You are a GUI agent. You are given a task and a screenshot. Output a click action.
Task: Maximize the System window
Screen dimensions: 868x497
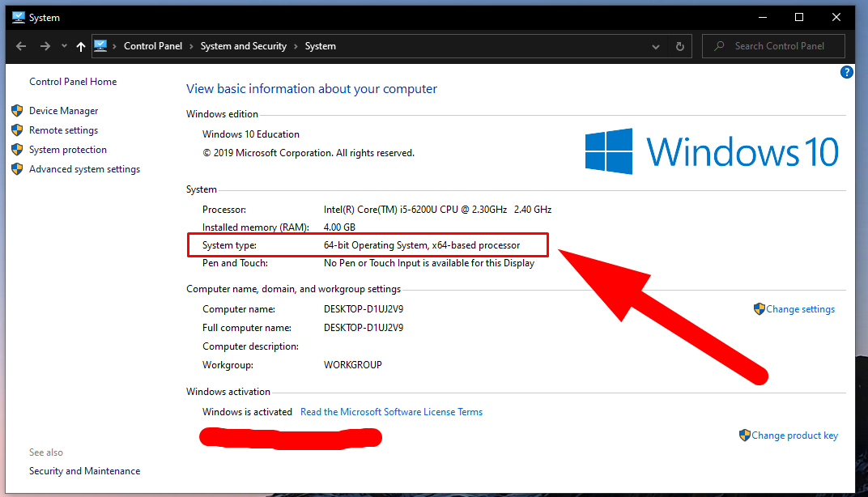pos(799,17)
